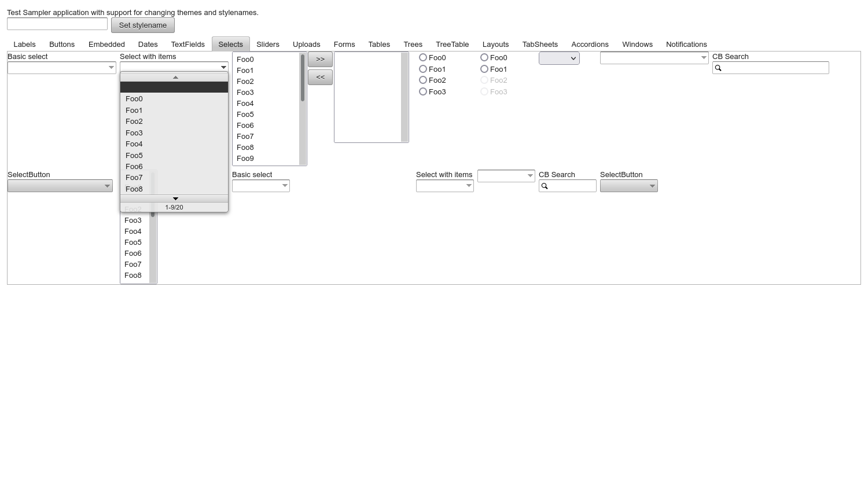Open the Uploads tab
Screen dimensions: 868x492
click(307, 44)
